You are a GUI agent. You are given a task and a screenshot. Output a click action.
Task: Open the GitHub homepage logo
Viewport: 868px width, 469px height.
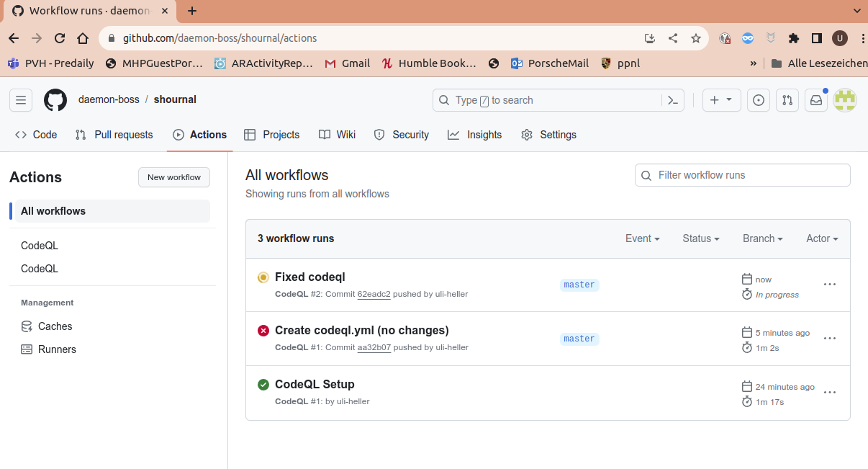(55, 100)
